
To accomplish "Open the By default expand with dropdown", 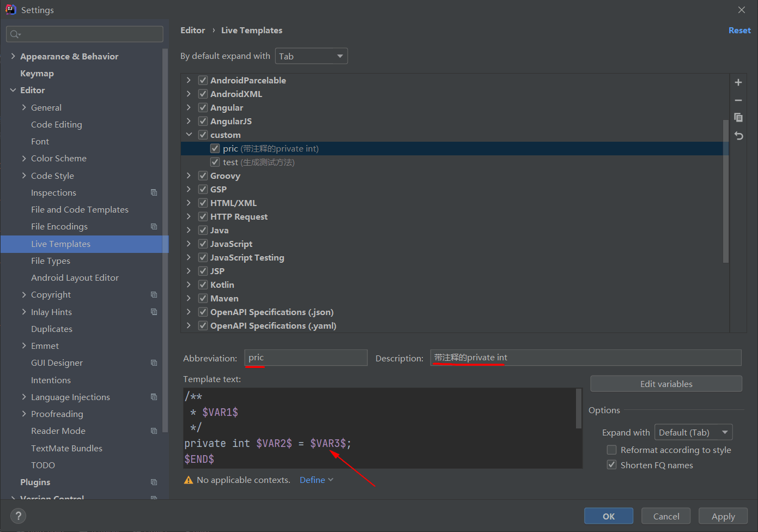I will coord(311,56).
